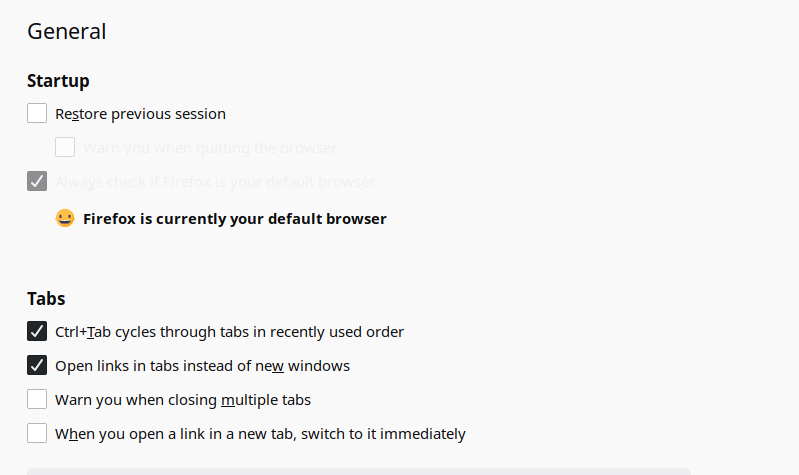Click the "Warn you when quitting the browser" label
This screenshot has width=799, height=475.
click(x=209, y=148)
